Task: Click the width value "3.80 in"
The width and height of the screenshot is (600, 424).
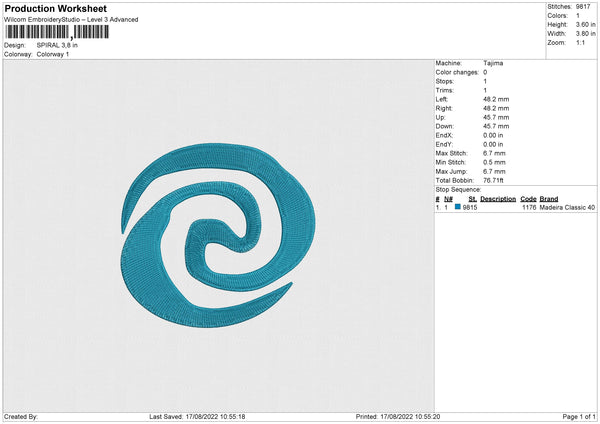Action: pyautogui.click(x=585, y=34)
